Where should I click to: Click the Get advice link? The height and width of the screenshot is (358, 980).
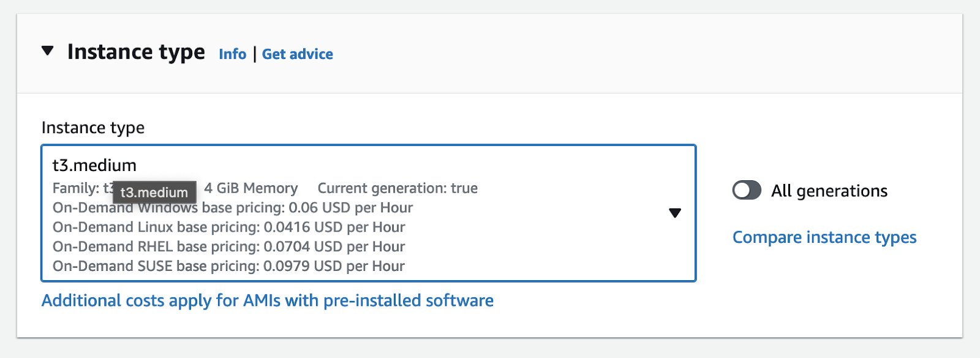(297, 54)
